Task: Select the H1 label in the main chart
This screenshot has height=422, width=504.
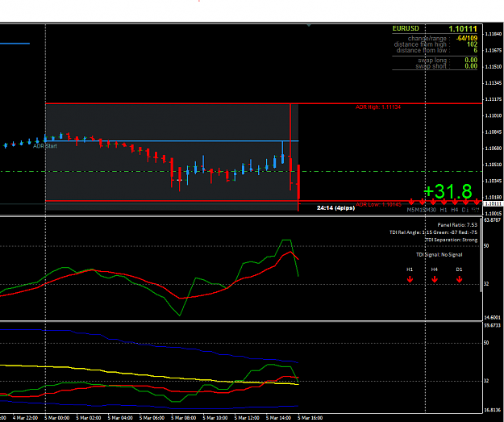Action: [444, 210]
